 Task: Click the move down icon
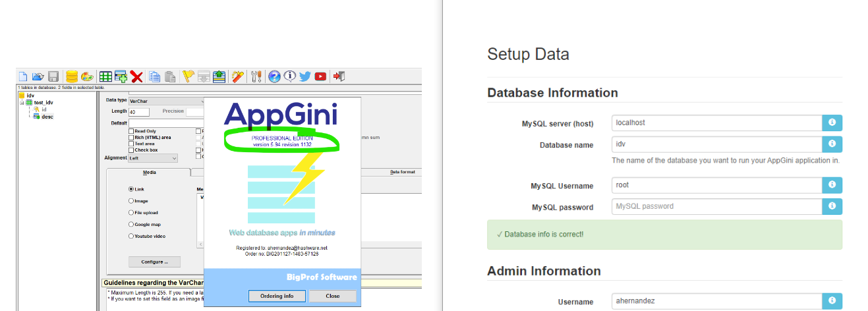tap(204, 76)
